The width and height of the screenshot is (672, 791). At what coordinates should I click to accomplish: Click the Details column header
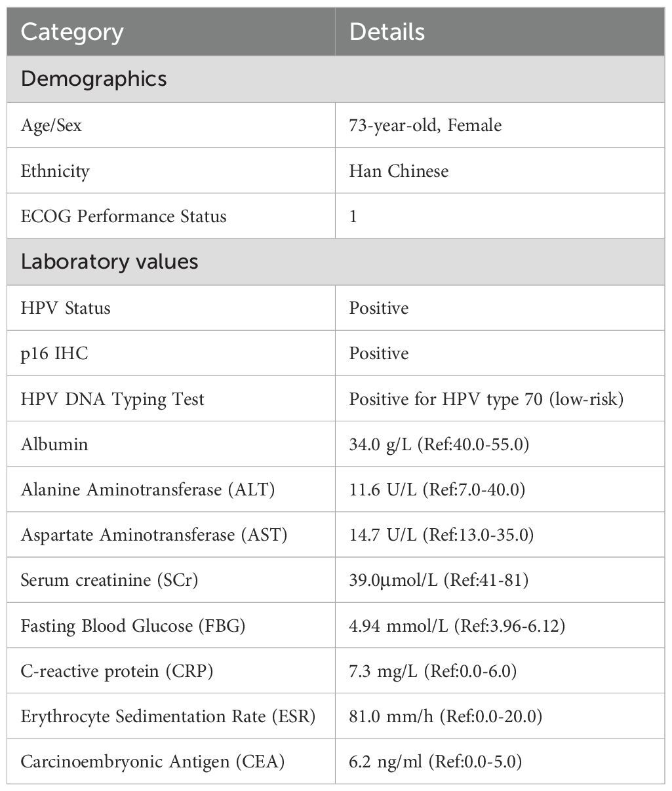point(387,32)
